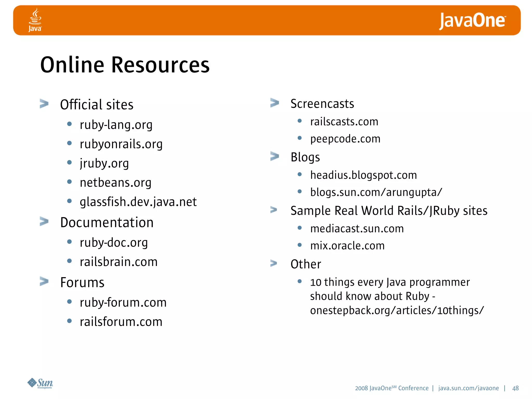Screen dimensions: 532x399
Task: Select the Online Resources slide title
Action: [x=125, y=65]
